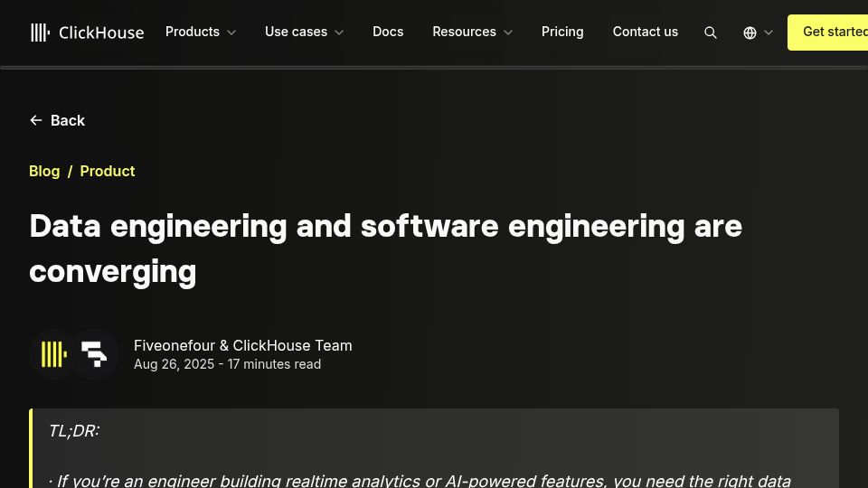Expand the Products menu chevron
868x488 pixels.
(231, 33)
